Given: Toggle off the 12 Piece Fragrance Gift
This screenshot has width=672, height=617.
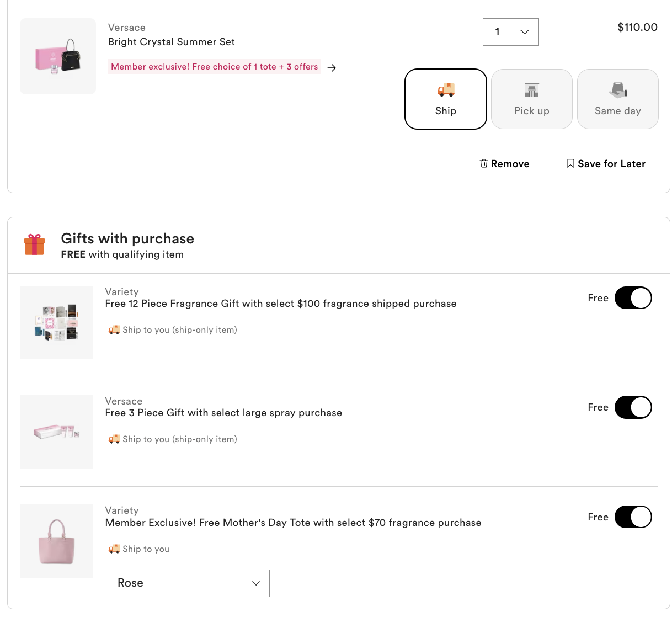Looking at the screenshot, I should point(633,298).
